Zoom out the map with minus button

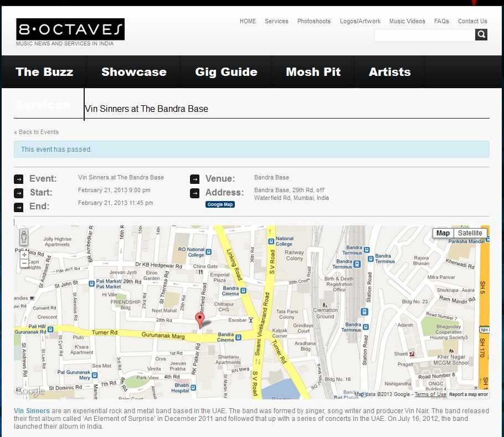[x=24, y=263]
